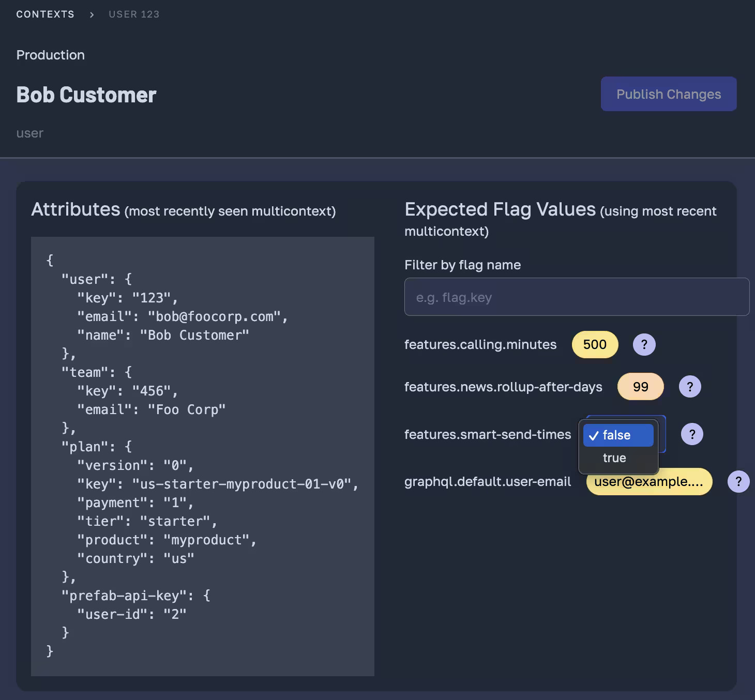Click the "version": "0" line

[x=135, y=465]
